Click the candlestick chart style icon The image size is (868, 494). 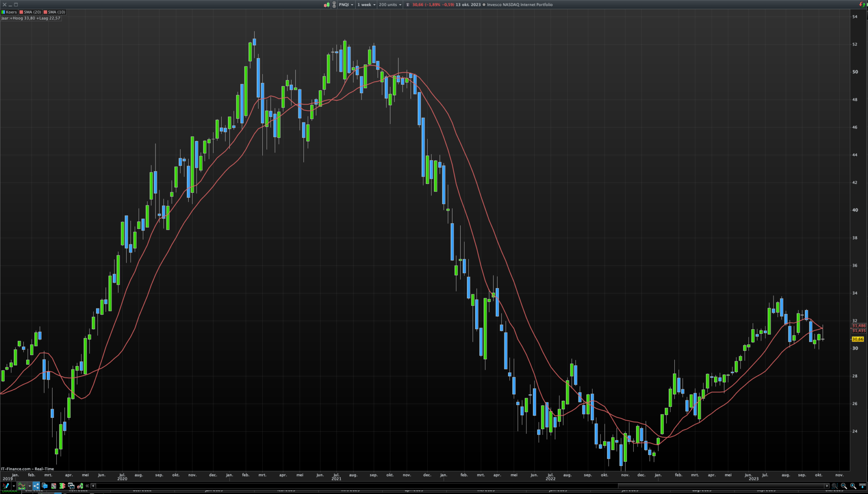[x=327, y=5]
